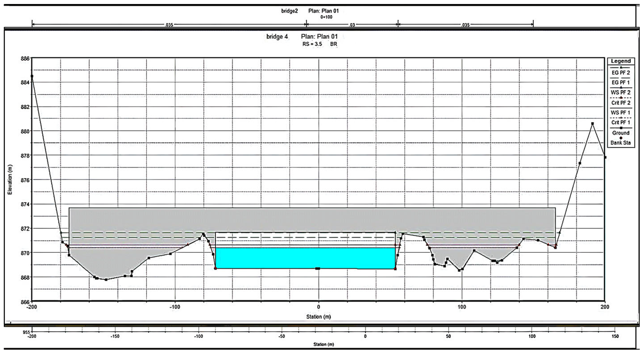The image size is (644, 355).
Task: Click the WS PF 1 legend entry
Action: [621, 113]
